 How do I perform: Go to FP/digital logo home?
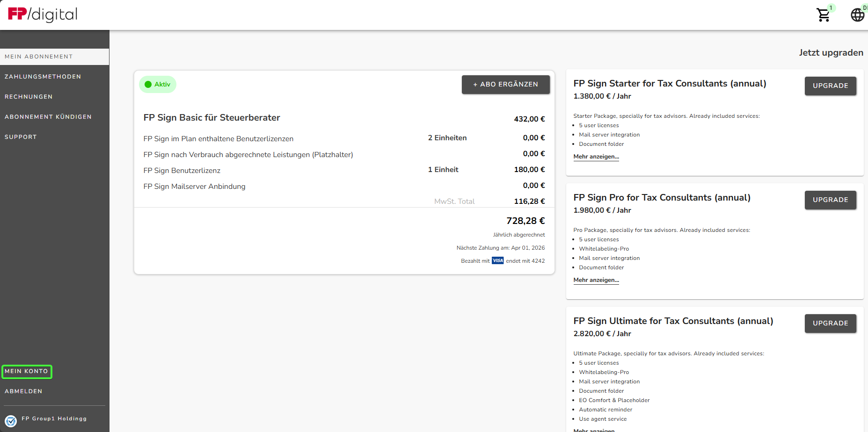click(43, 14)
